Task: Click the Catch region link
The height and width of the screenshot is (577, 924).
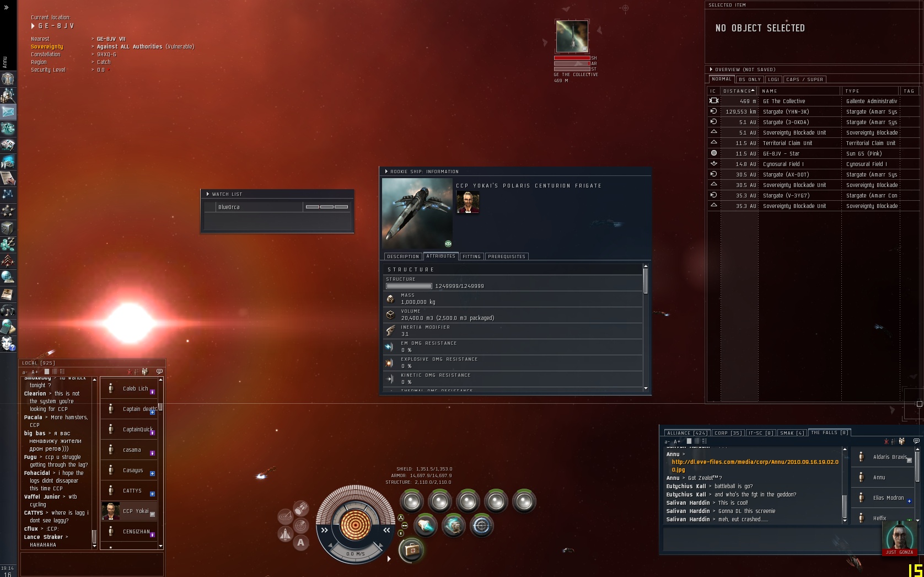Action: [x=104, y=62]
